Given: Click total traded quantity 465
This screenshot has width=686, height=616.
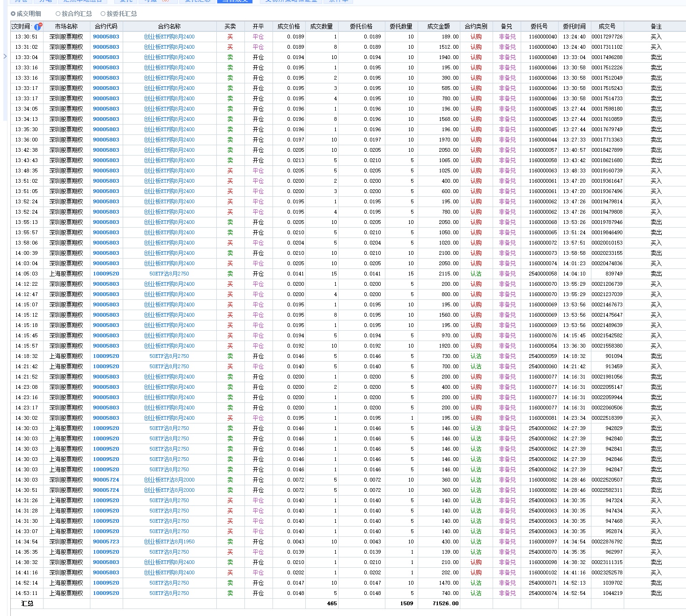Looking at the screenshot, I should 332,603.
